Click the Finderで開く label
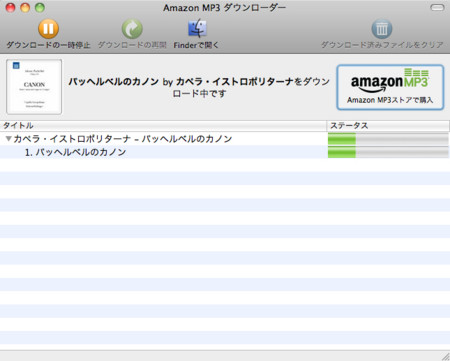Screen dimensions: 450x361 pos(196,45)
